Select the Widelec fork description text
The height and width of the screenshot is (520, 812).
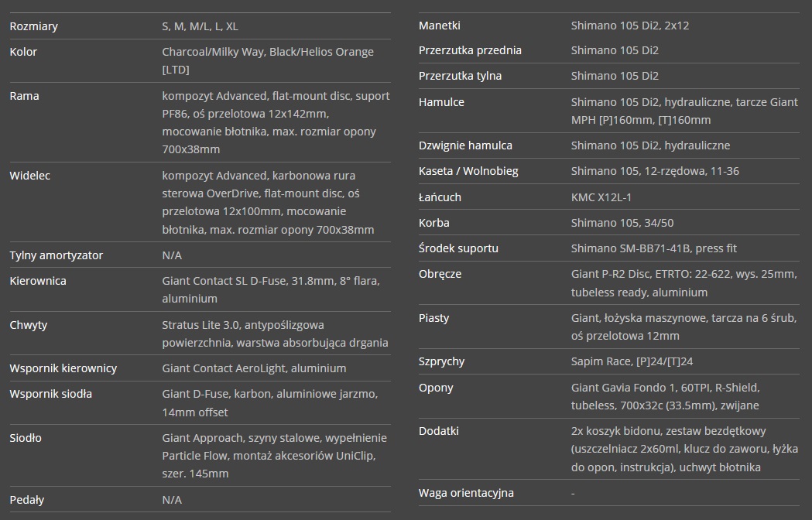coord(268,203)
